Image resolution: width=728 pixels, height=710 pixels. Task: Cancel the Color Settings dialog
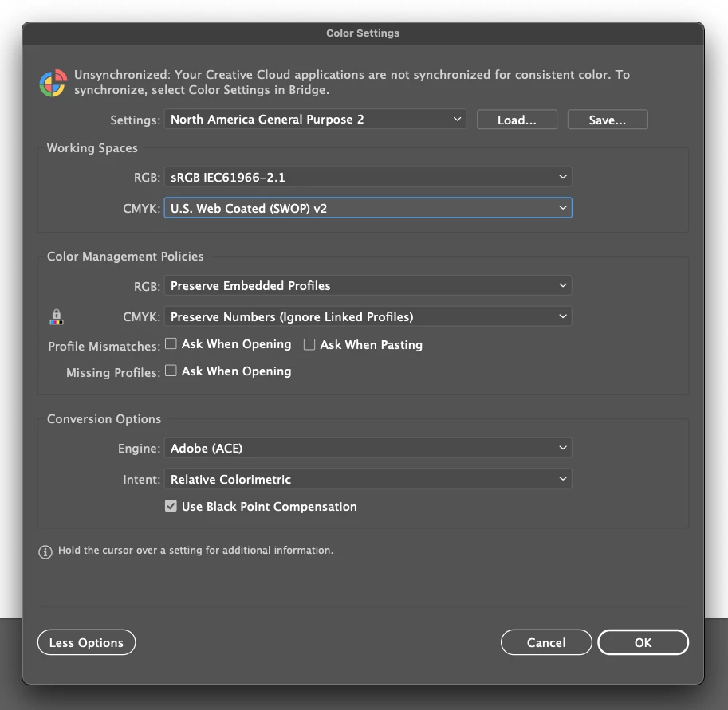[546, 642]
